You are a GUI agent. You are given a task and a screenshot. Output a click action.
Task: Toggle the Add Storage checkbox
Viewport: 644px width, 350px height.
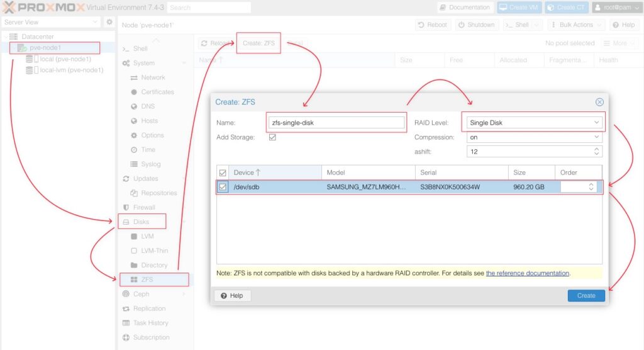pos(272,137)
